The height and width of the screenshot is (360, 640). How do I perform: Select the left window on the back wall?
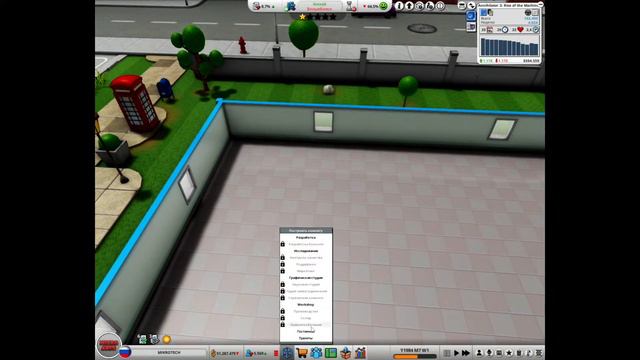(x=323, y=122)
